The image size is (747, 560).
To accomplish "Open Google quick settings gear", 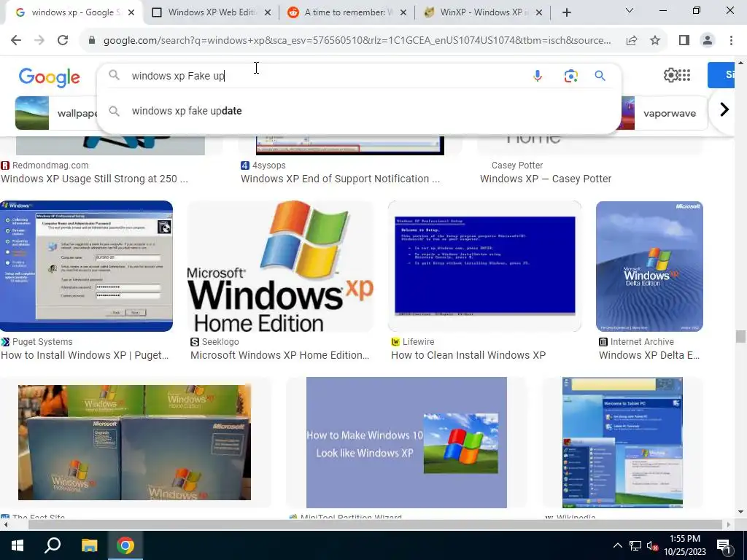I will [x=670, y=75].
